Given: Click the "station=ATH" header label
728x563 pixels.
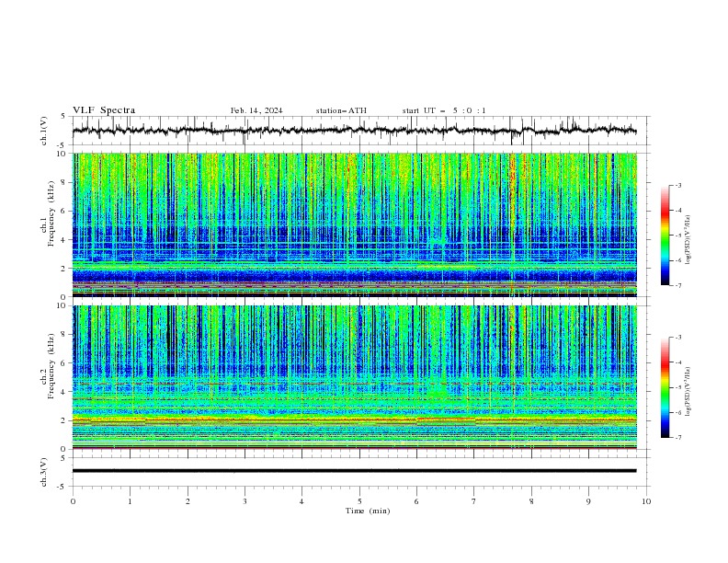Looking at the screenshot, I should click(341, 110).
